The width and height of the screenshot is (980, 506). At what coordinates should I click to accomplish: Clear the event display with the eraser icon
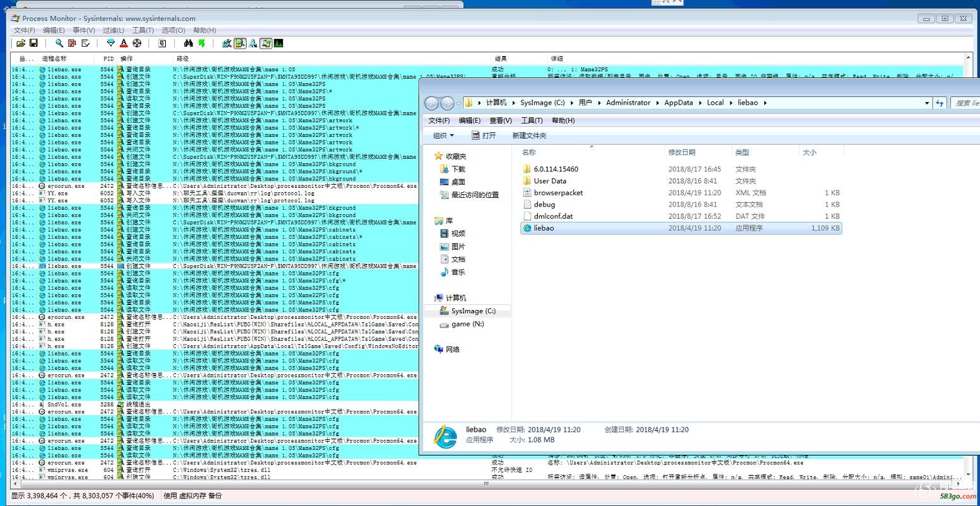click(x=86, y=43)
